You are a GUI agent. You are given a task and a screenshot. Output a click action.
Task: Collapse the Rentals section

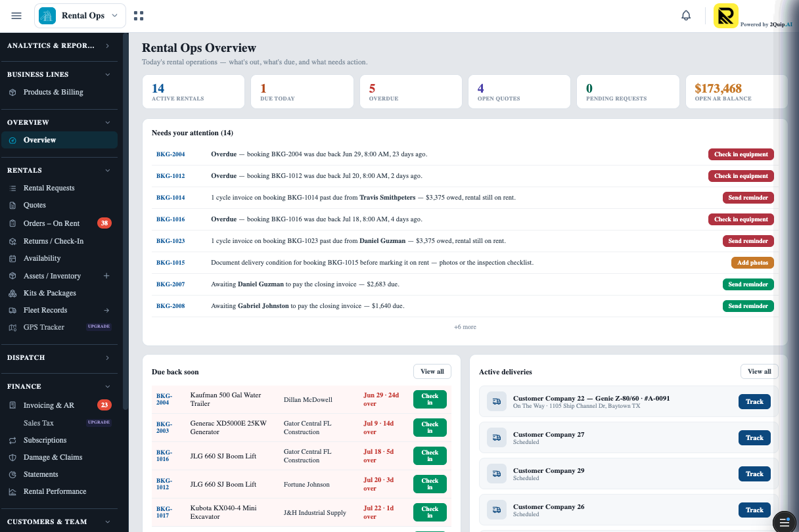pos(59,171)
